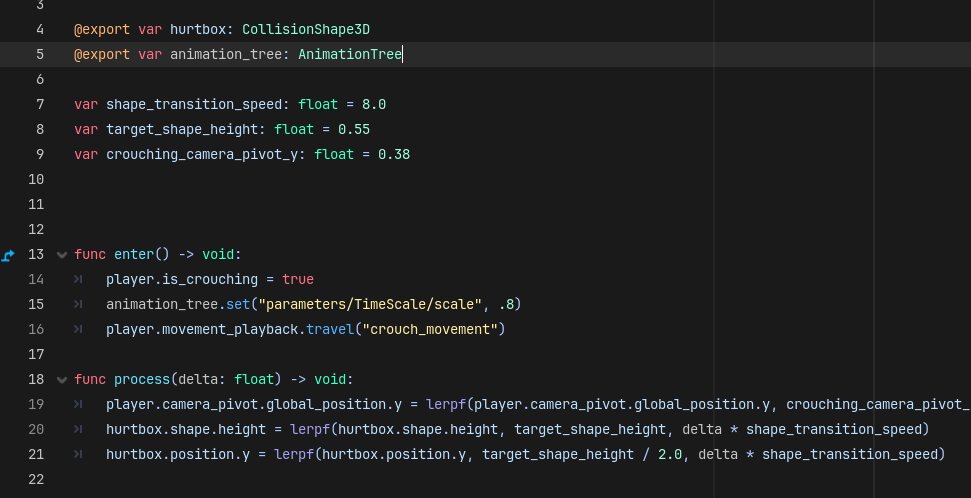This screenshot has width=971, height=498.
Task: Click the true keyword on line 14
Action: click(298, 279)
